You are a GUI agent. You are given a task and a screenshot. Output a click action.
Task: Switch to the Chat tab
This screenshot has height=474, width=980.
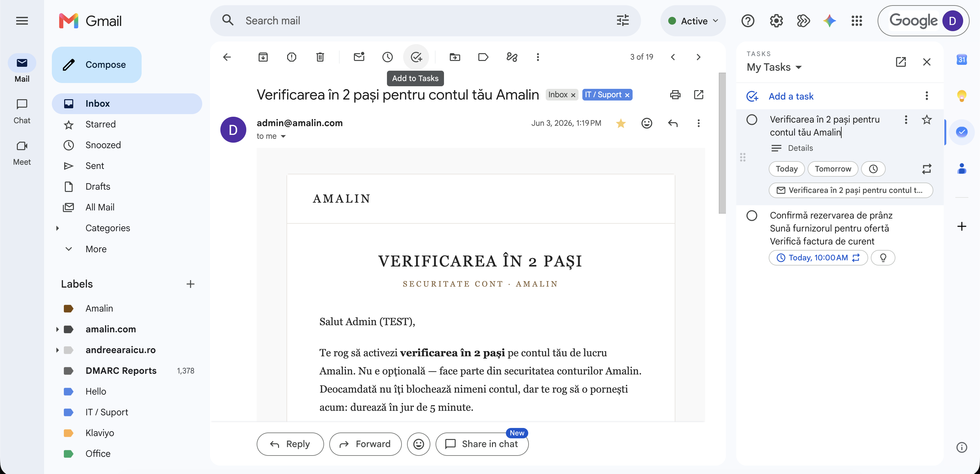click(22, 111)
